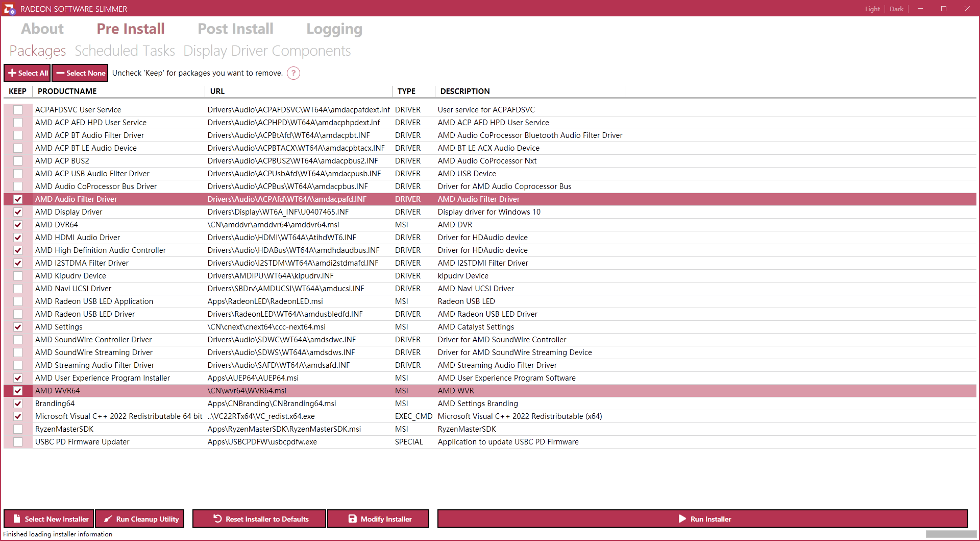Click description 'AMD Catalyst Settings'
Image resolution: width=980 pixels, height=541 pixels.
[x=476, y=327]
